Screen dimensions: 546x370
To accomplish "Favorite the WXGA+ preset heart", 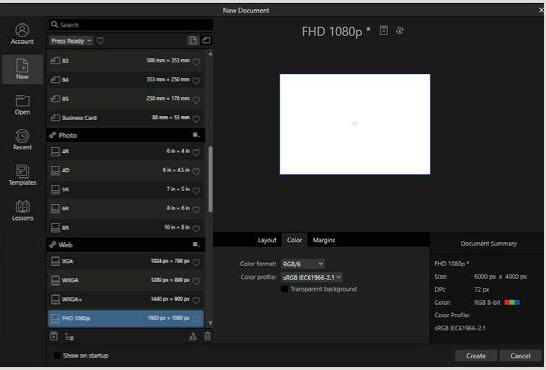I will [196, 300].
